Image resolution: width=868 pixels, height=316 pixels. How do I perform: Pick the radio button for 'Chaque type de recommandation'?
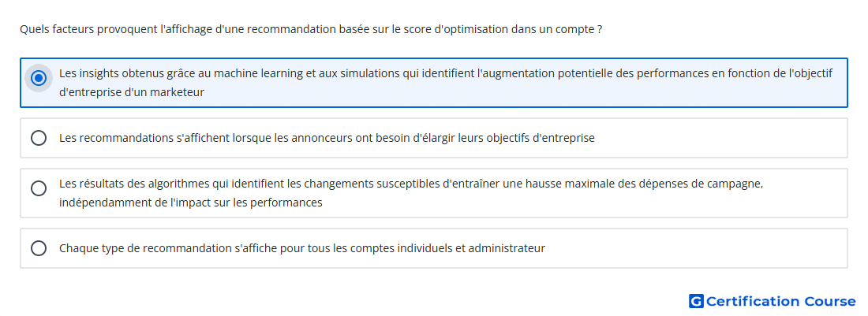[38, 248]
